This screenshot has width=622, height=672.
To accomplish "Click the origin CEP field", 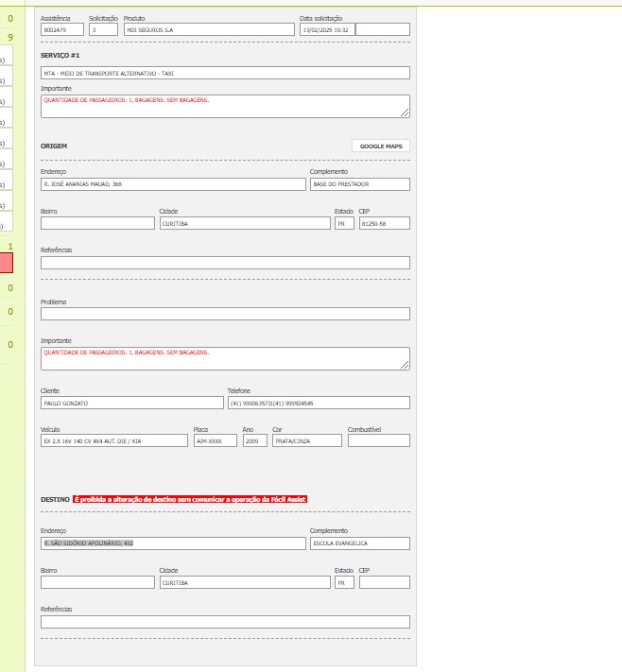I will point(384,224).
